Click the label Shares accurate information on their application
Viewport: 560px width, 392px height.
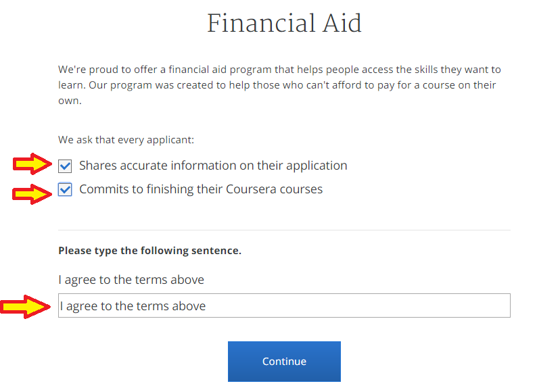213,166
